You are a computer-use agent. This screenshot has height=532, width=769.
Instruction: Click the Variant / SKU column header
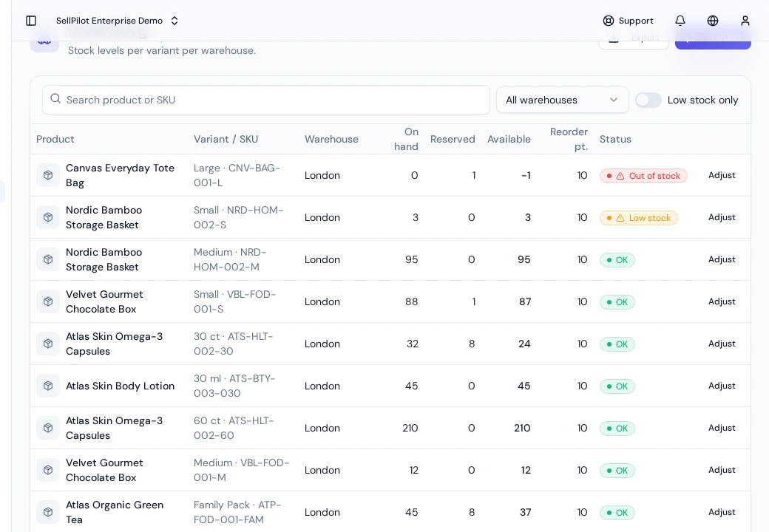tap(226, 139)
